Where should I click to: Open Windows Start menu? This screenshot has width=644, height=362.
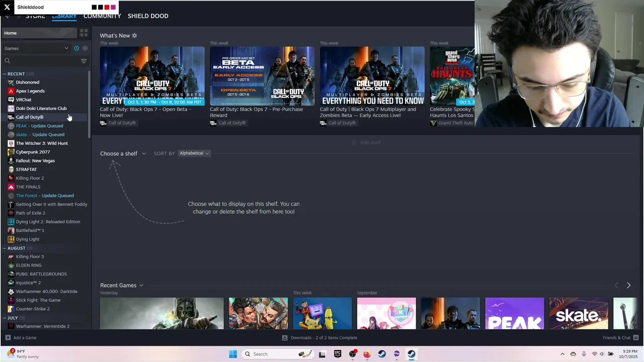click(233, 354)
